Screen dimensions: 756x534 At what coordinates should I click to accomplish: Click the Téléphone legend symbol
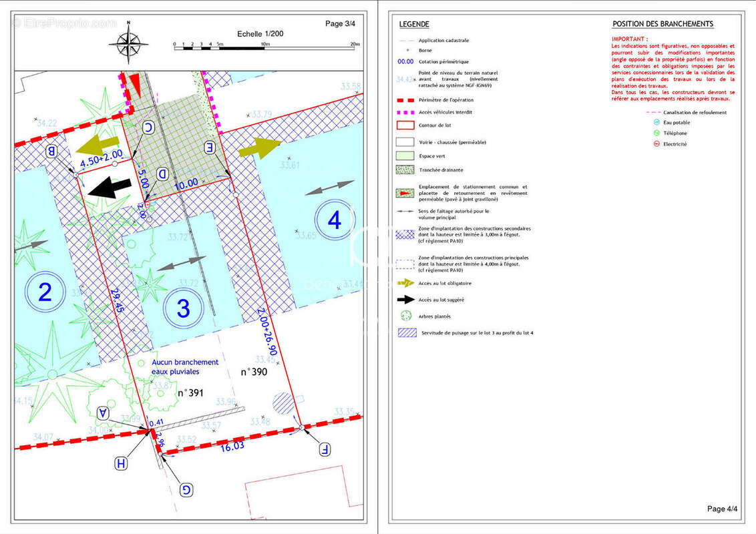click(656, 133)
